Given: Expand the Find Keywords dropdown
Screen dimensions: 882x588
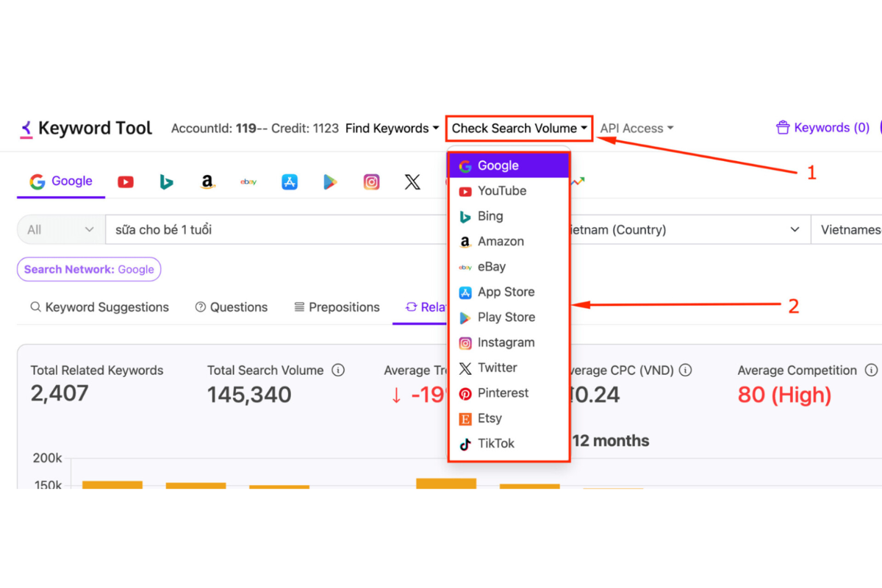Looking at the screenshot, I should coord(392,129).
